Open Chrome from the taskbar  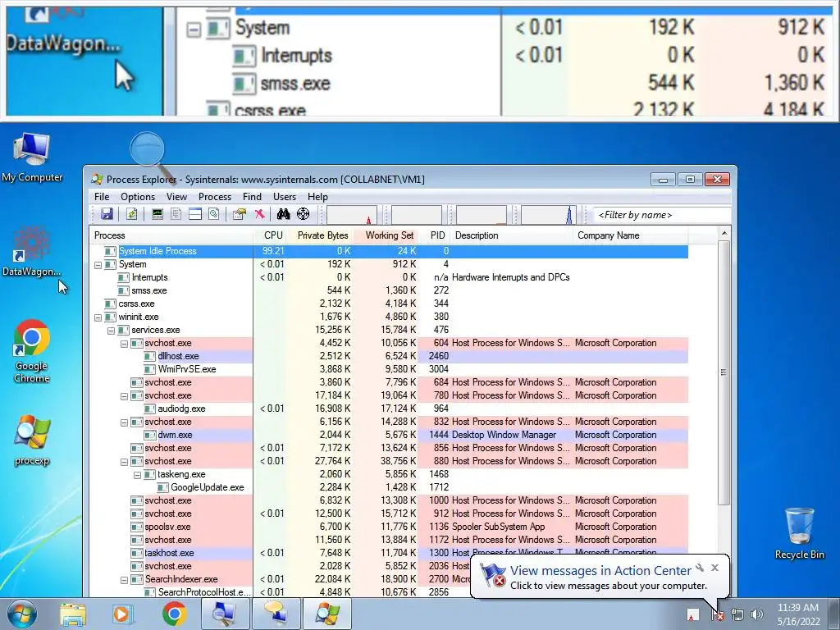point(174,614)
